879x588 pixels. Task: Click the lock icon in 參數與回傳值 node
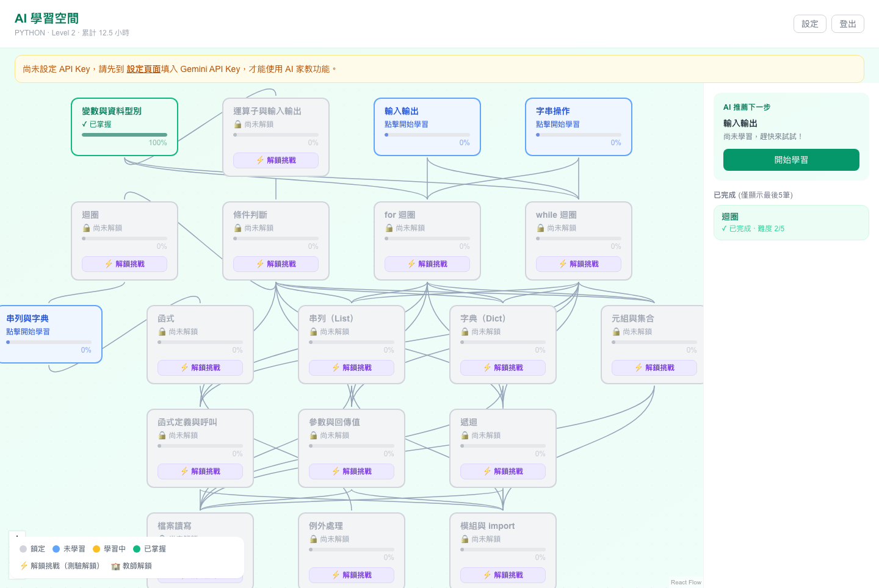313,436
